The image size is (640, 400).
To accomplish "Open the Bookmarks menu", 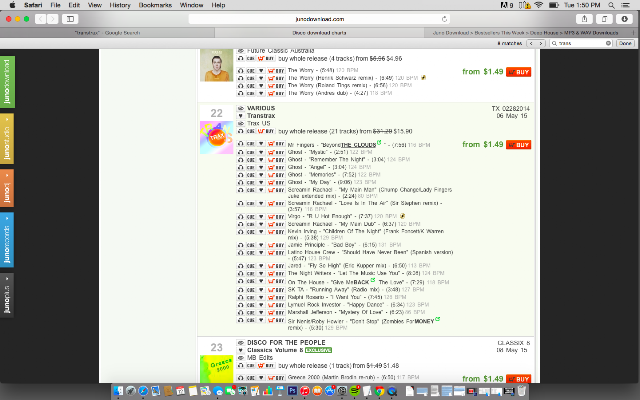I will coord(155,5).
